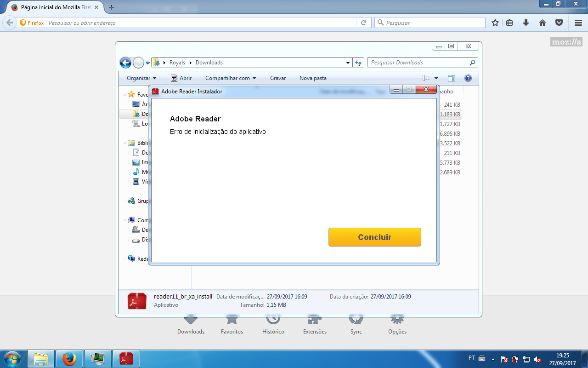
Task: Click the Concluir button in Adobe installer
Action: click(374, 237)
